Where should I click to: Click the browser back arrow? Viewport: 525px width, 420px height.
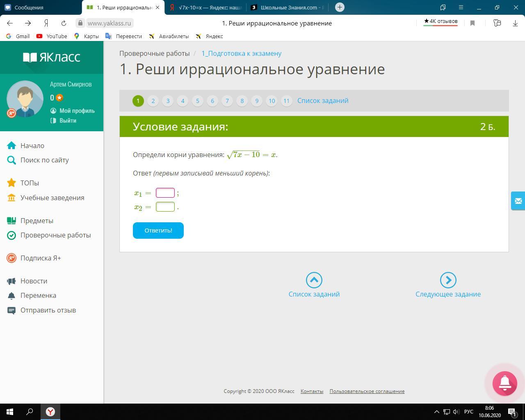pyautogui.click(x=10, y=23)
